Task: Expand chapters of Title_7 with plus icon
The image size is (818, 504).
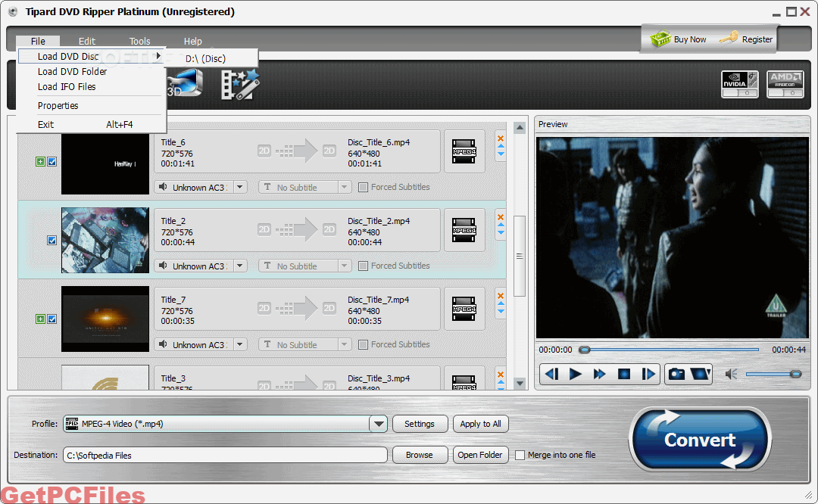Action: click(x=40, y=319)
